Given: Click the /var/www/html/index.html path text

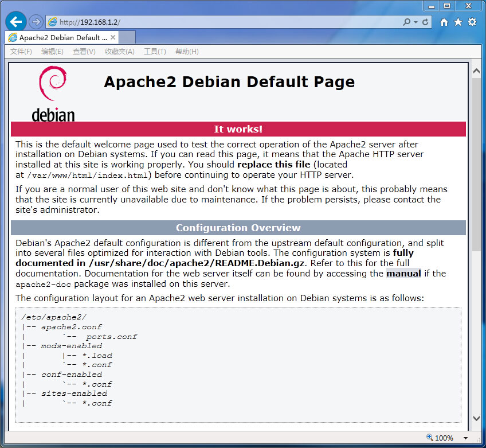Looking at the screenshot, I should point(88,176).
